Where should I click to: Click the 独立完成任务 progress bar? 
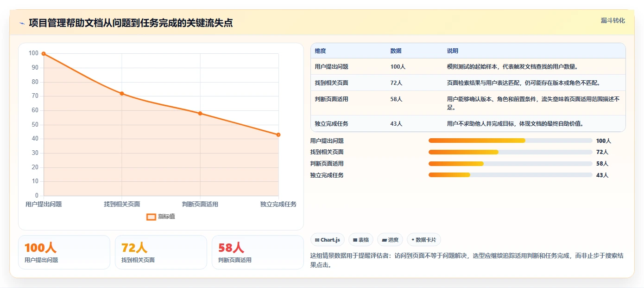tap(511, 175)
